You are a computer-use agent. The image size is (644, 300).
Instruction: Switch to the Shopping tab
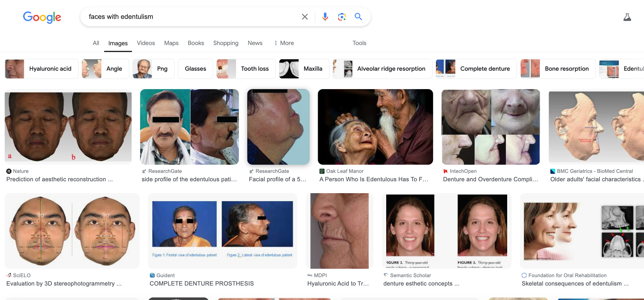pos(226,43)
